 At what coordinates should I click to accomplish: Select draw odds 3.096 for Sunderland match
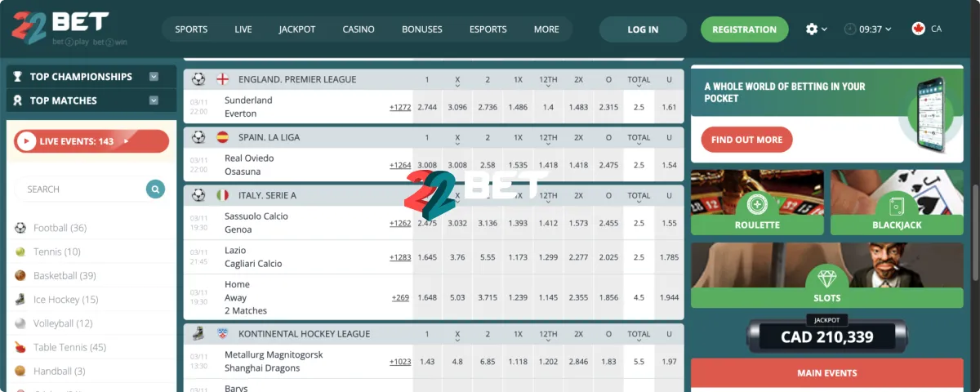pyautogui.click(x=457, y=107)
